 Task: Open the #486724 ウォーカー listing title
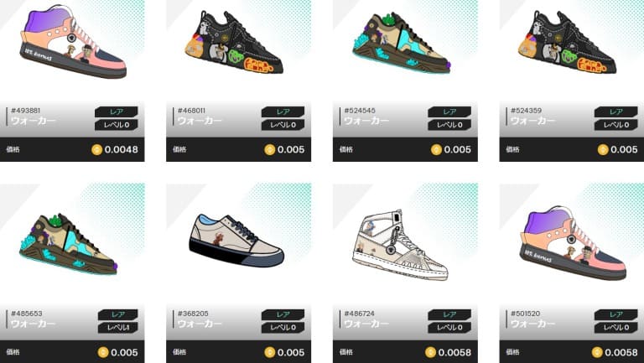pos(366,324)
